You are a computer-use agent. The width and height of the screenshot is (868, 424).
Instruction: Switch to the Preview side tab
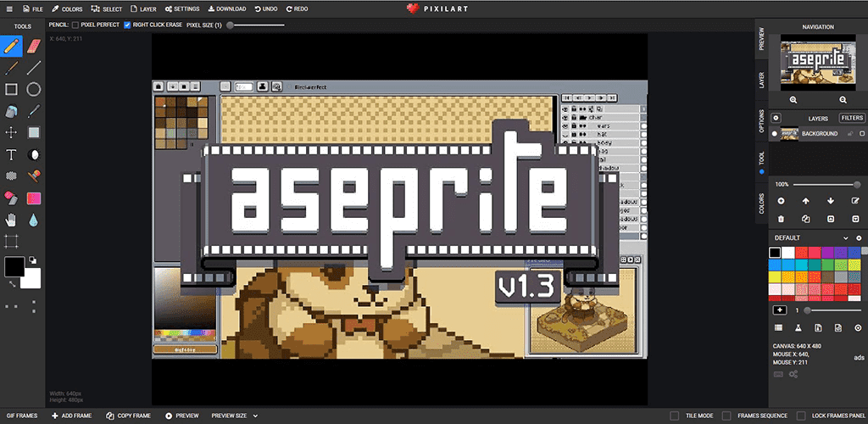point(762,39)
